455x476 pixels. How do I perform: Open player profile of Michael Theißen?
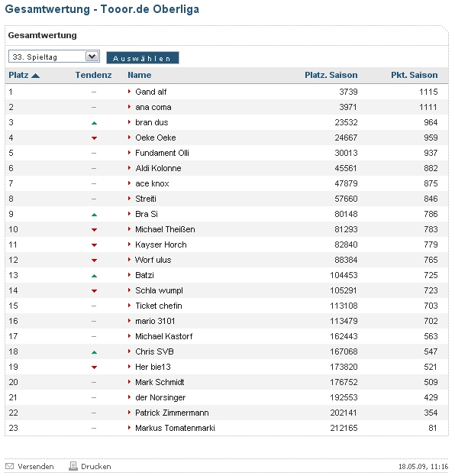[x=165, y=229]
